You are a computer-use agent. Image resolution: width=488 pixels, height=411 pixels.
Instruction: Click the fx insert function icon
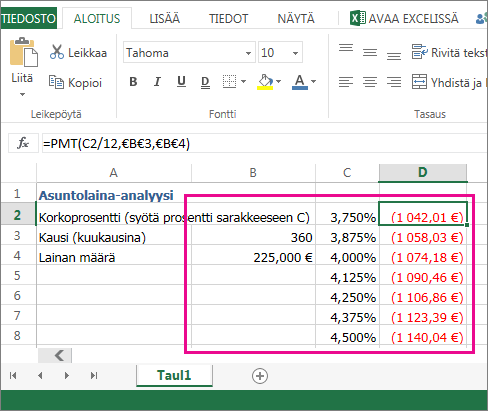pyautogui.click(x=23, y=143)
